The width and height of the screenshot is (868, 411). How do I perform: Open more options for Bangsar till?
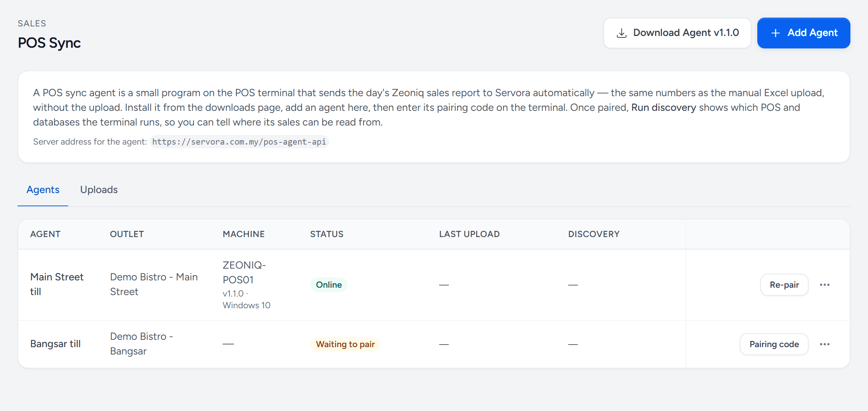825,344
